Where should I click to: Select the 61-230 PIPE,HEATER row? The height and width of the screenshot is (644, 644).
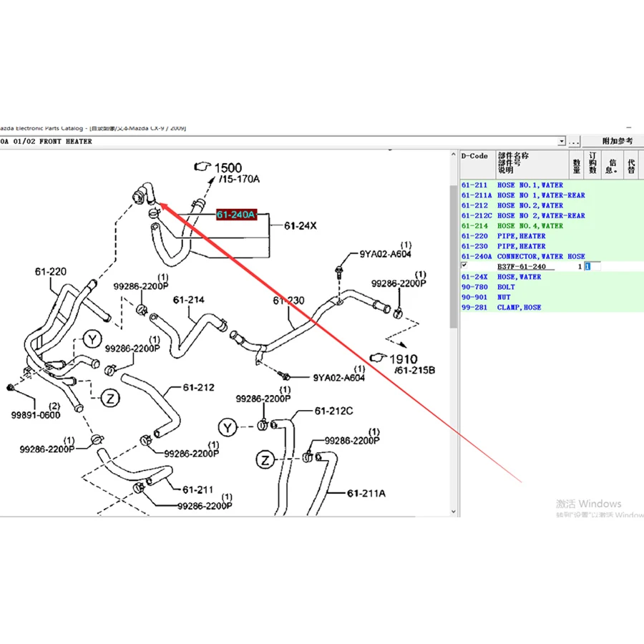click(552, 246)
